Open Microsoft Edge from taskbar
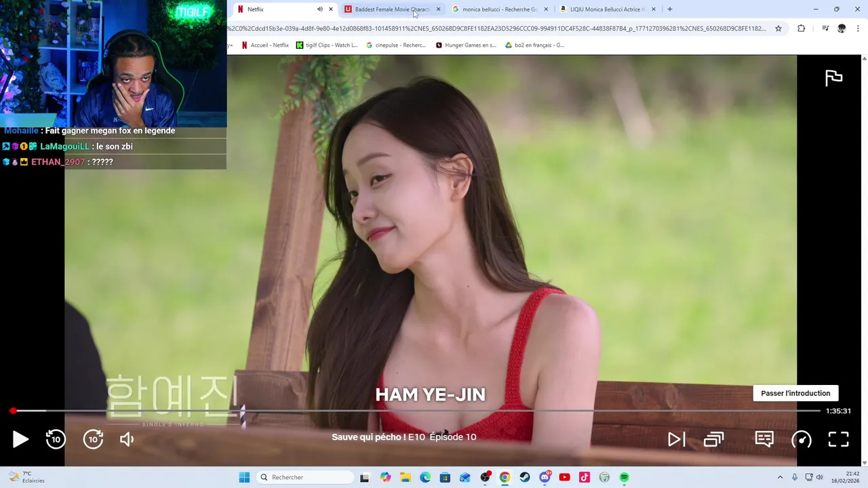868x488 pixels. coord(425,477)
